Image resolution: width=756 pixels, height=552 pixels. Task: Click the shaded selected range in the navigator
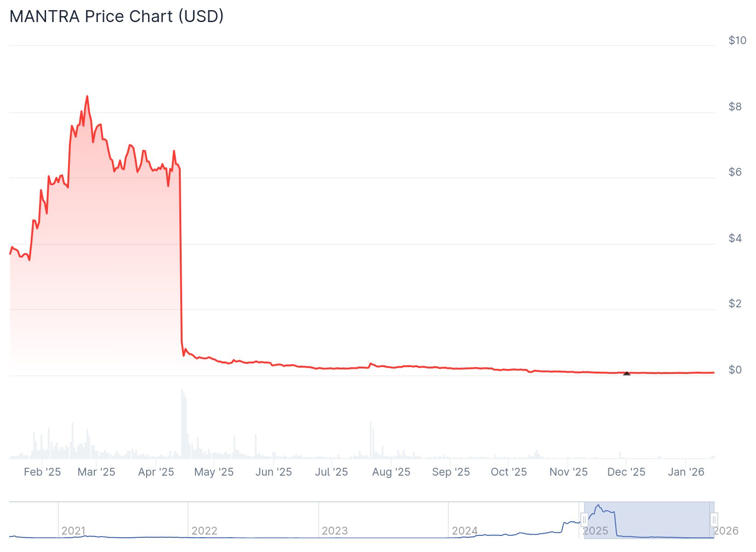(648, 520)
